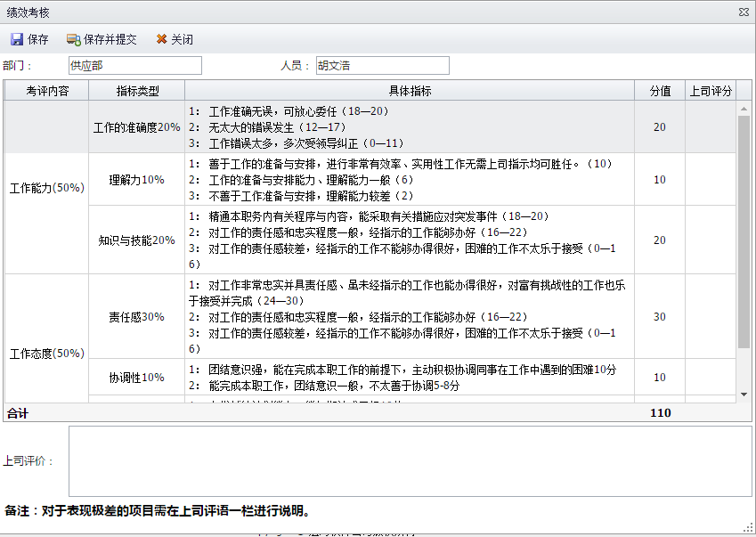This screenshot has height=537, width=756.
Task: Click 上司评分 cell for 责任感 row
Action: [x=711, y=317]
